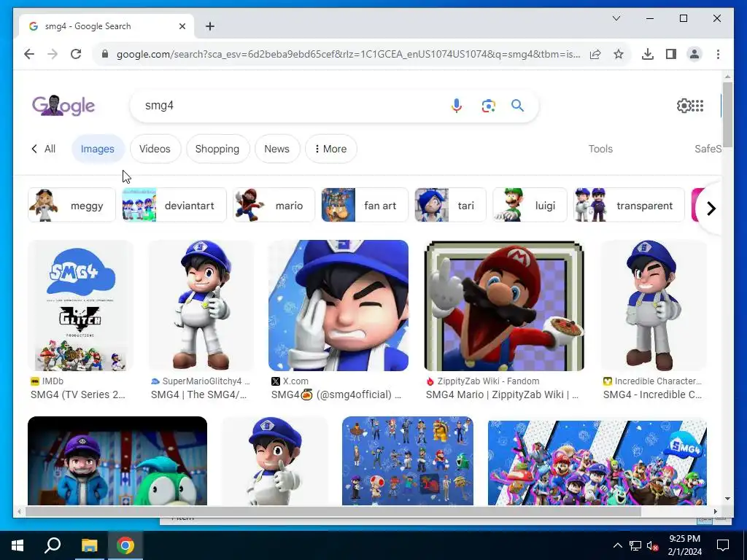Select the Images search tab
Viewport: 747px width, 560px height.
click(98, 149)
